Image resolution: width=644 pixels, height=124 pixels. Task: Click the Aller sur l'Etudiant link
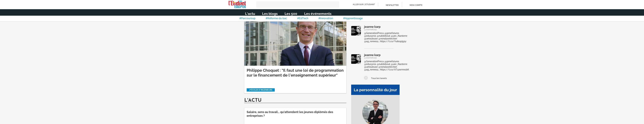click(364, 5)
